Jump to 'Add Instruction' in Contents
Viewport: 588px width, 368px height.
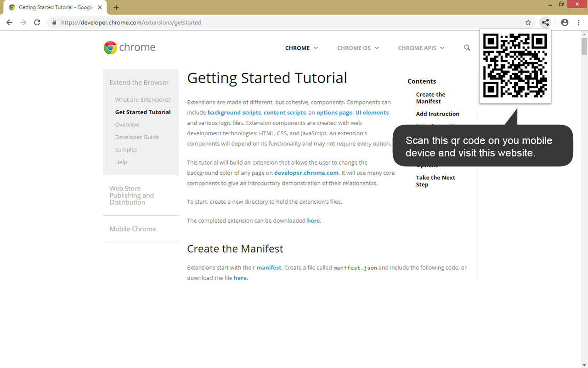pyautogui.click(x=438, y=114)
